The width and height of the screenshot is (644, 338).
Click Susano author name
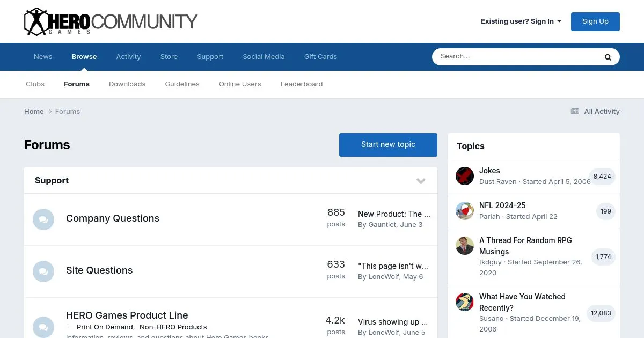[492, 319]
